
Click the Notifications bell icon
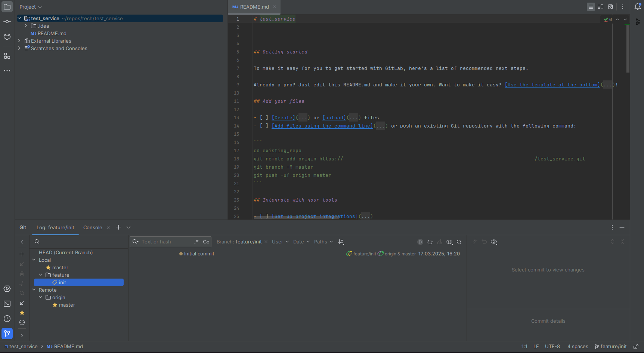pyautogui.click(x=638, y=7)
